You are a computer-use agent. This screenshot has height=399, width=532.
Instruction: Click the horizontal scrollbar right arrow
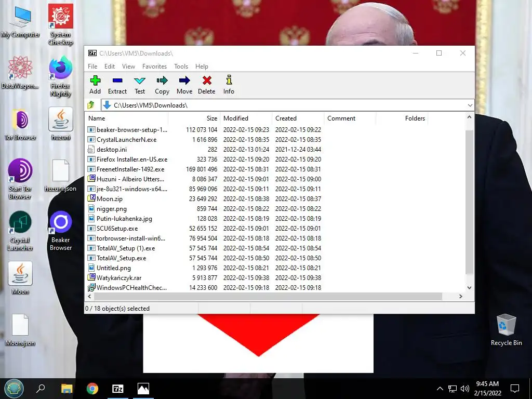[460, 296]
